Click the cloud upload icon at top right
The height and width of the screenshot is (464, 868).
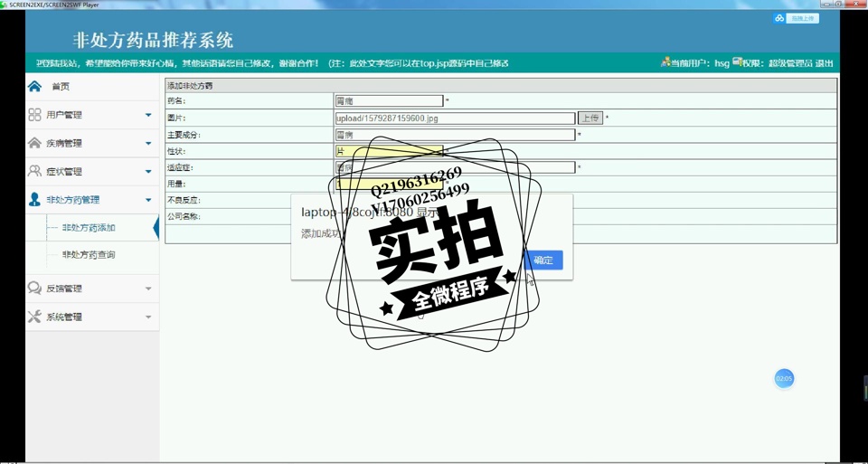pyautogui.click(x=778, y=18)
